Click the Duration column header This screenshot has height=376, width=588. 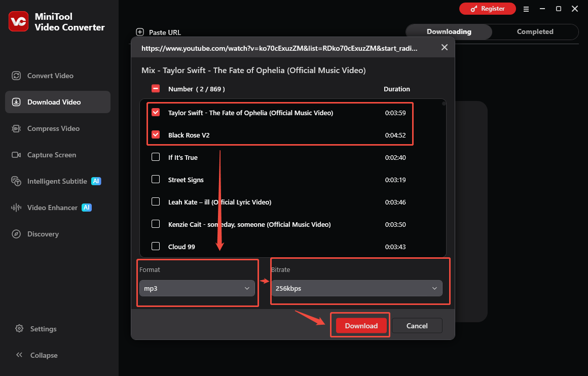click(x=397, y=89)
